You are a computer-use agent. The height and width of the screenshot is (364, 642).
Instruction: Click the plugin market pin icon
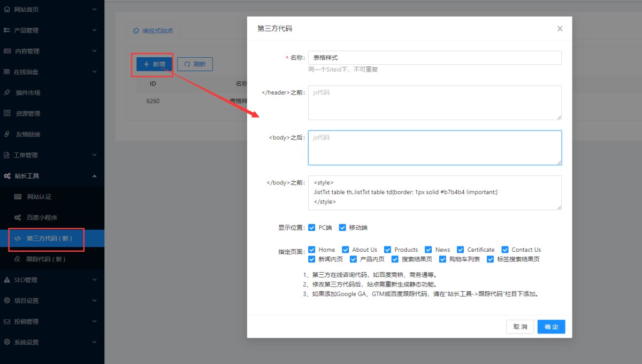click(x=7, y=92)
